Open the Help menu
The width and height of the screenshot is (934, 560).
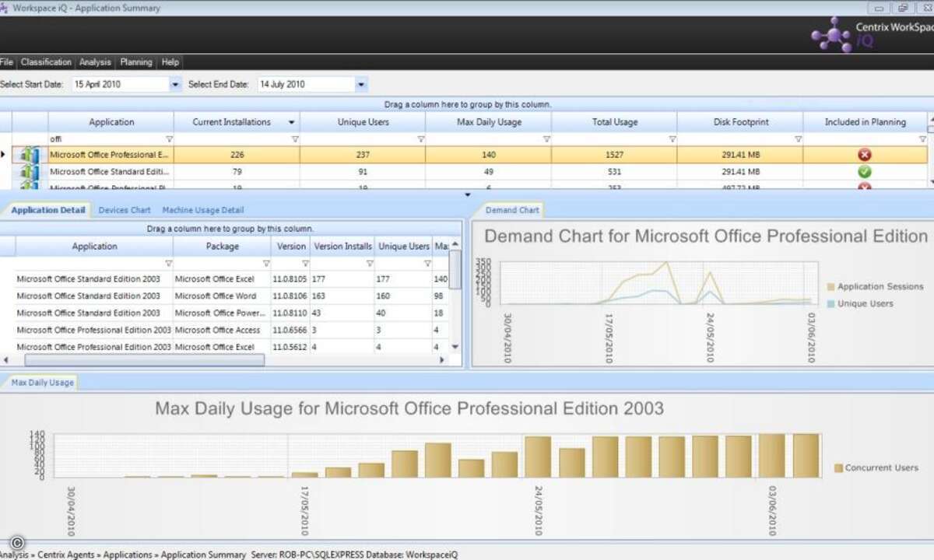click(170, 62)
